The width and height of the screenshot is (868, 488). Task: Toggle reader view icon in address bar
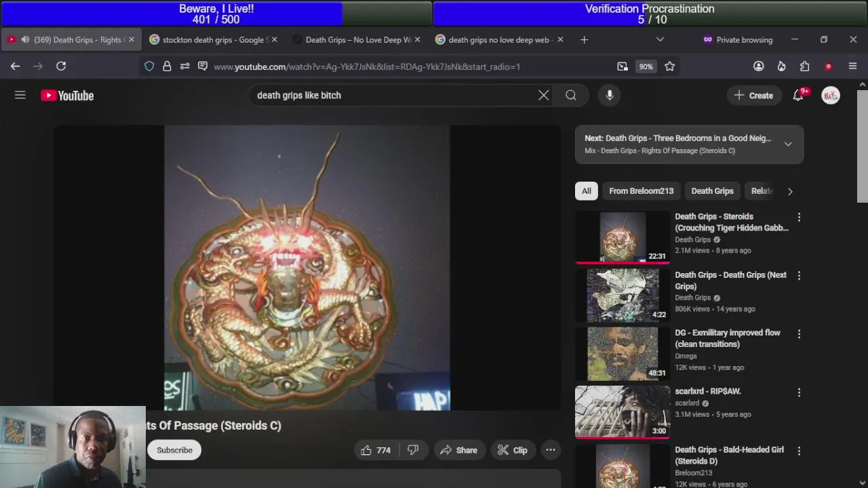202,66
